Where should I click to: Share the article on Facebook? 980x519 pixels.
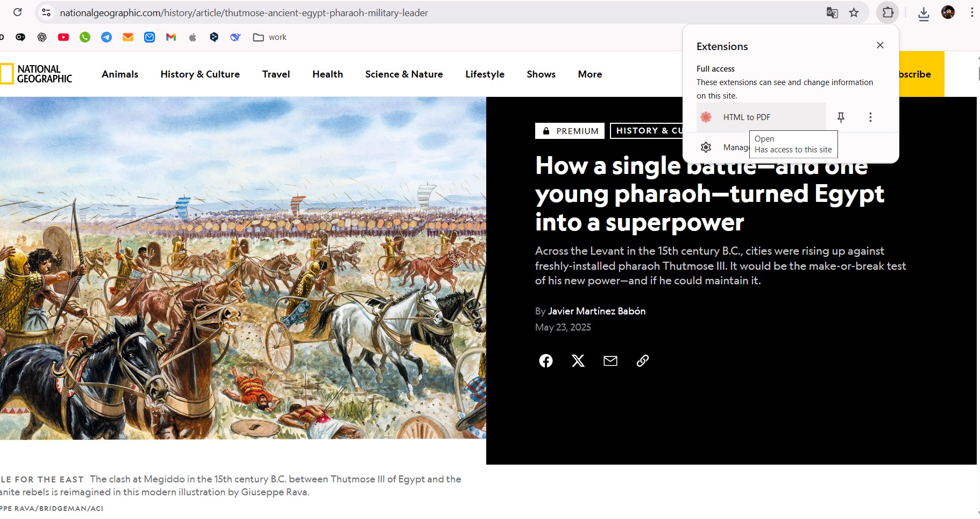tap(546, 361)
